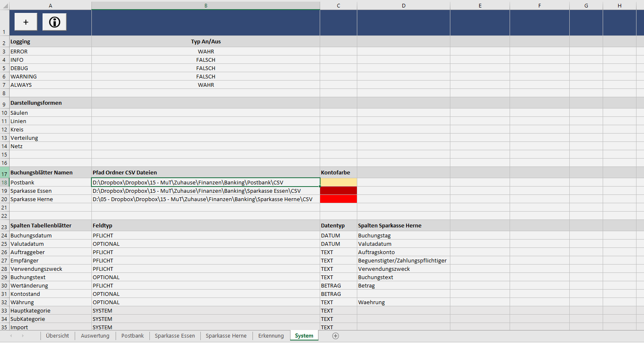Select the Feldtyp cell for Buchungsdatum

pos(103,236)
